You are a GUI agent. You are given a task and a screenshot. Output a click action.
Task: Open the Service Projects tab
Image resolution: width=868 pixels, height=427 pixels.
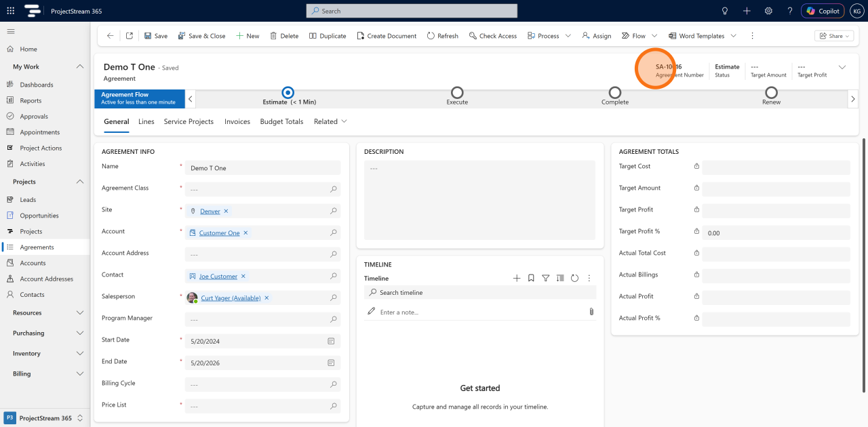(x=189, y=121)
